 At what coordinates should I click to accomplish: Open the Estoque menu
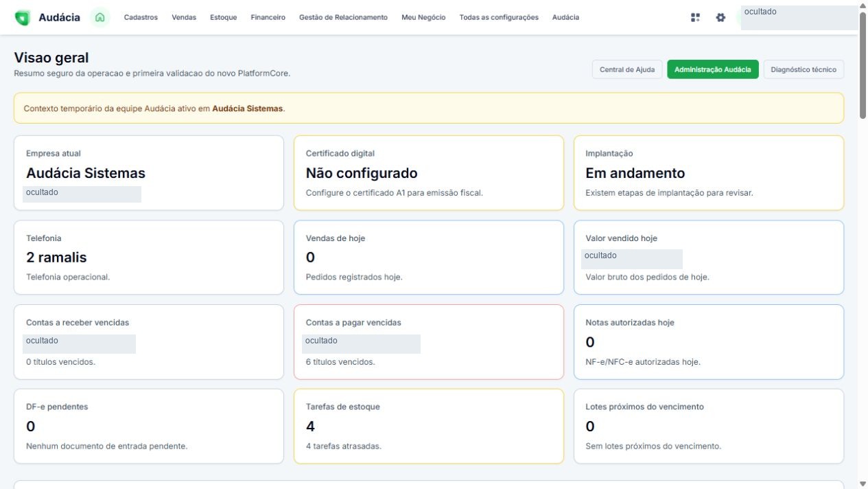pyautogui.click(x=224, y=17)
